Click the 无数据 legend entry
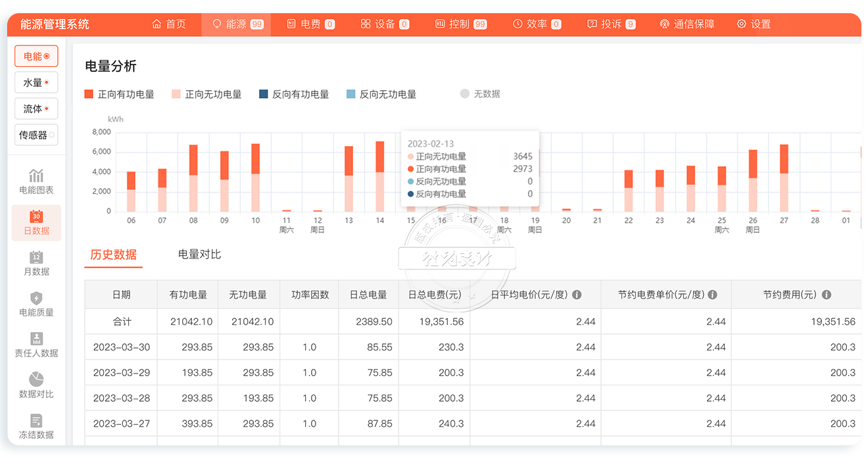 coord(480,94)
